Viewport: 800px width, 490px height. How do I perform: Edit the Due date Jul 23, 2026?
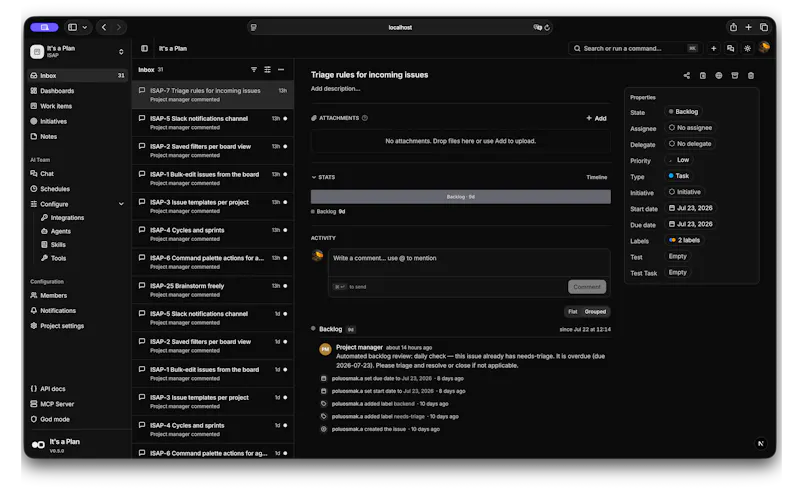[x=690, y=225]
